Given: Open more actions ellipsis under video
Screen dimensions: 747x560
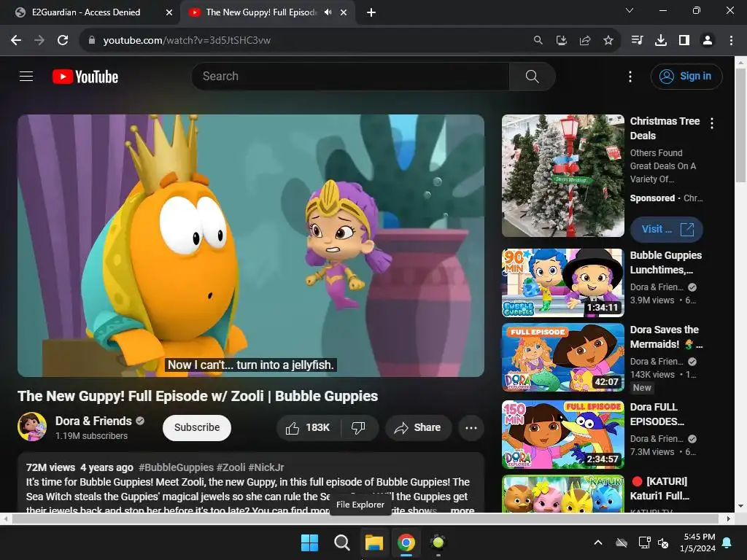Looking at the screenshot, I should tap(471, 427).
